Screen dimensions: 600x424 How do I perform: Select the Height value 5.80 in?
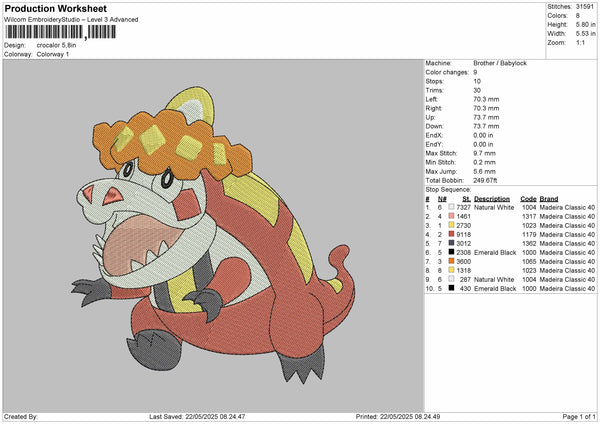tap(585, 24)
